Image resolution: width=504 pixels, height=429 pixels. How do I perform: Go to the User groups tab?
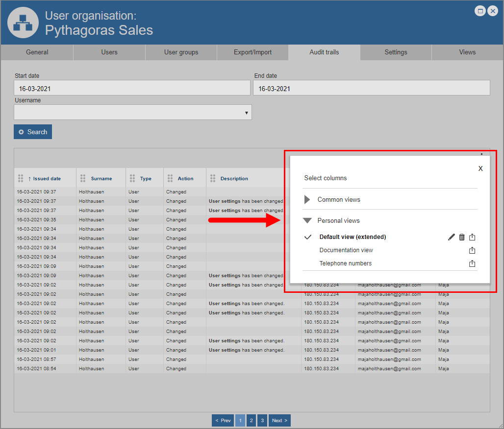click(181, 52)
